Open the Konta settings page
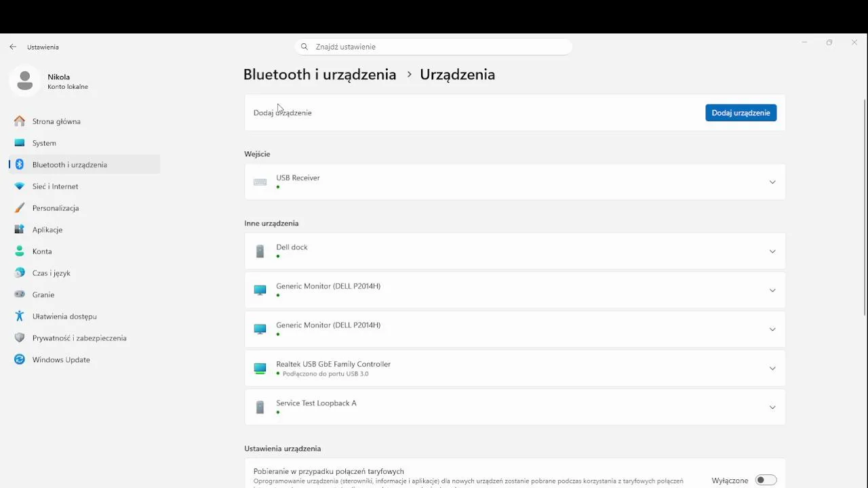Screen dimensions: 868x488 coord(85,251)
